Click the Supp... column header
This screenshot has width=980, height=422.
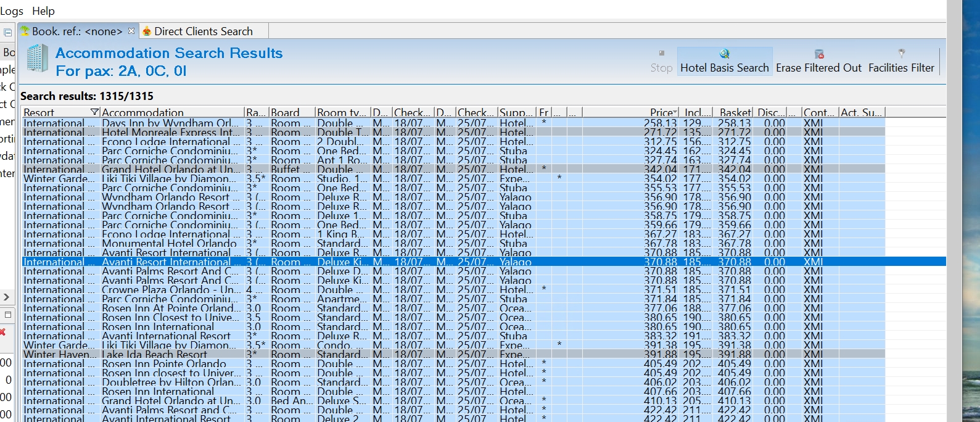pyautogui.click(x=517, y=112)
